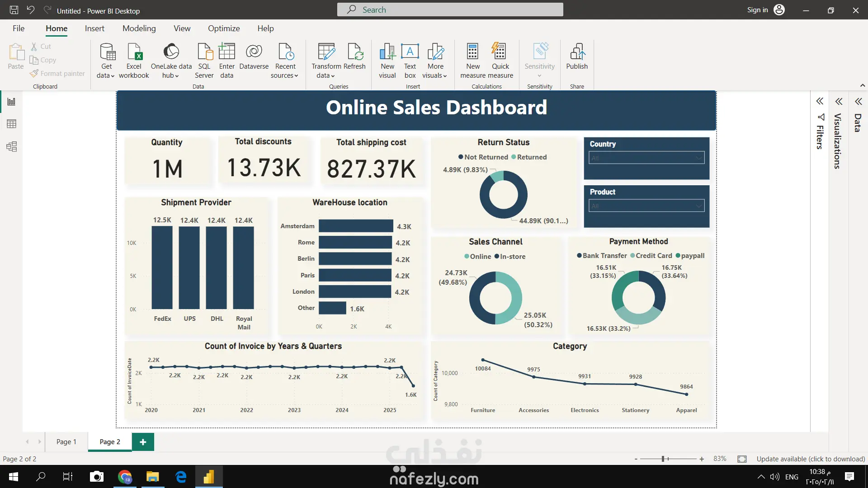Open Model view in left sidebar
Screen dimensions: 868x488
click(12, 146)
